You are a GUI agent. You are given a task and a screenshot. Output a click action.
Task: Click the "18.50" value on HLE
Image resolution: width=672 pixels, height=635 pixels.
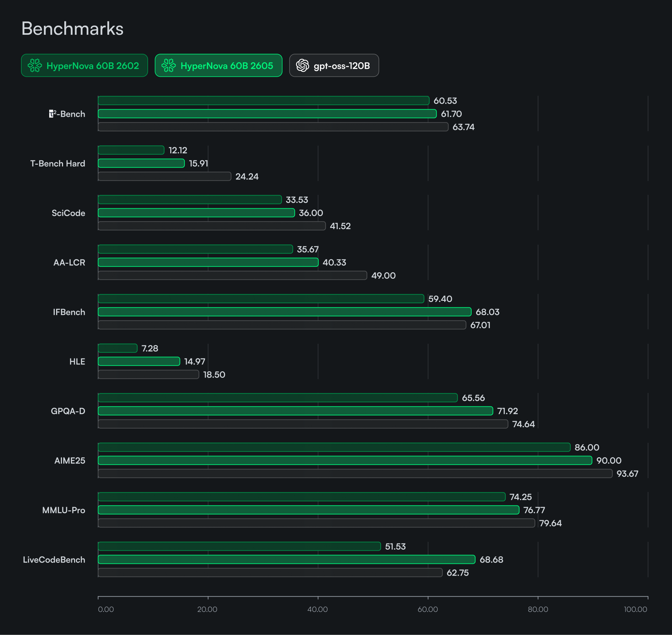[214, 375]
